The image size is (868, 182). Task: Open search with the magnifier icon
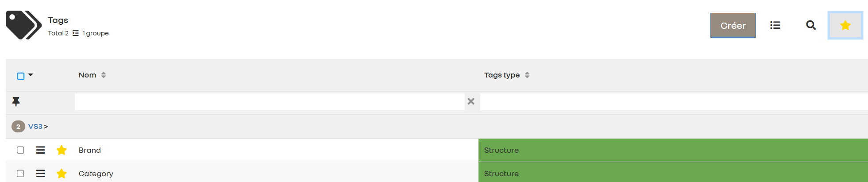(x=811, y=25)
